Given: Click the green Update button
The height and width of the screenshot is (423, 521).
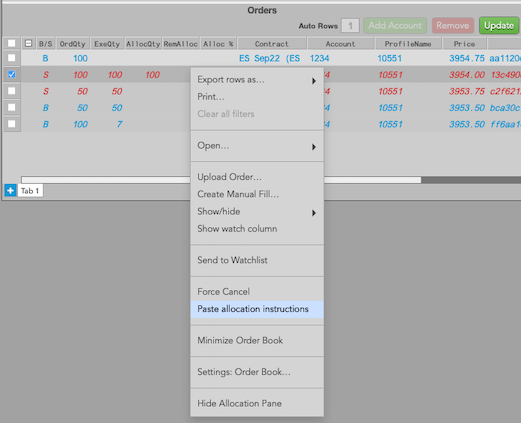Looking at the screenshot, I should 499,26.
